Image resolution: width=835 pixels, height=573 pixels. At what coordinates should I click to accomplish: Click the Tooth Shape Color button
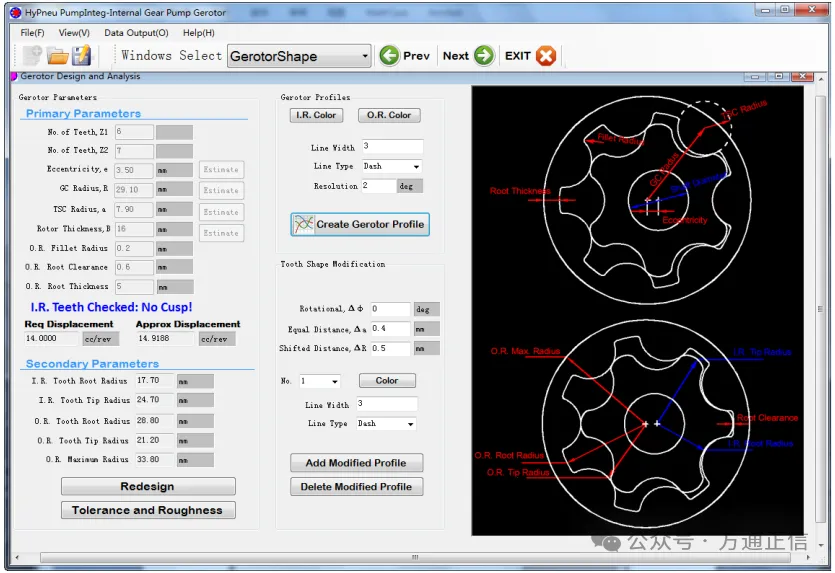point(387,381)
